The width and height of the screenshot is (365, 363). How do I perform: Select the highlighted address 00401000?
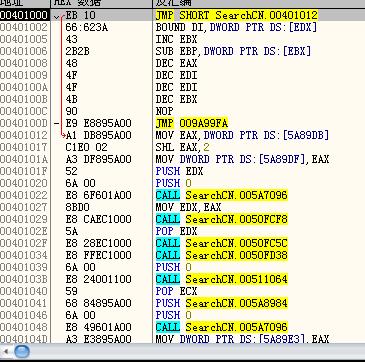pyautogui.click(x=24, y=15)
